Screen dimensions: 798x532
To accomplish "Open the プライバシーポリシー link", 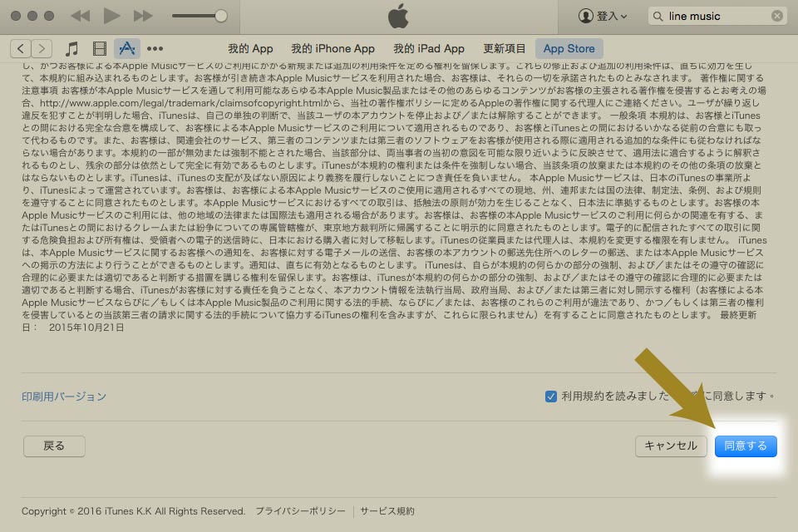I will [300, 511].
